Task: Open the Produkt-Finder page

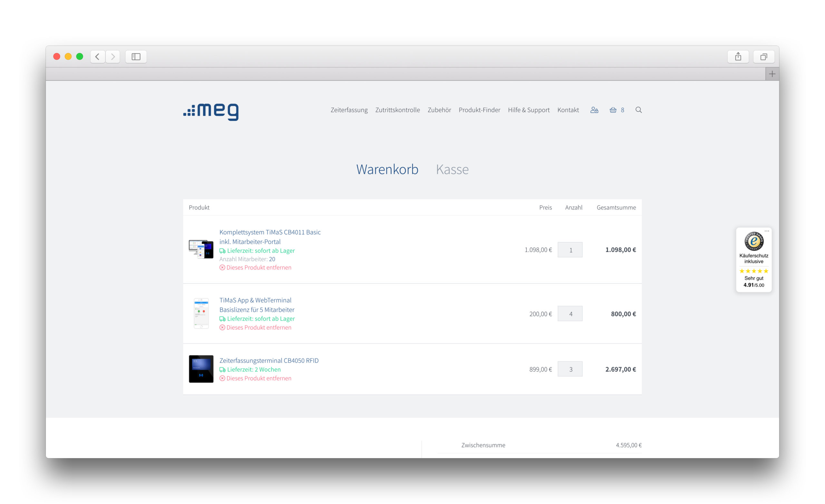Action: tap(479, 110)
